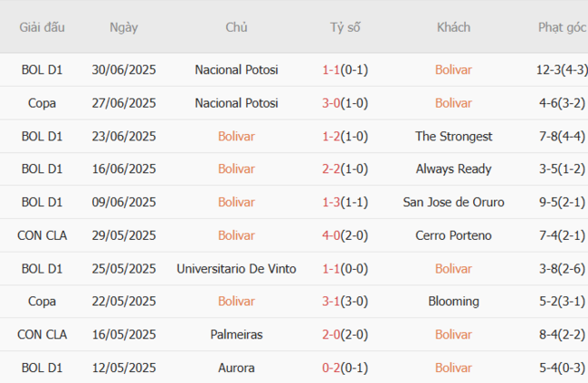588x383 pixels.
Task: Open Nacional Potosi in the 30/06/2025 row
Action: (x=236, y=70)
